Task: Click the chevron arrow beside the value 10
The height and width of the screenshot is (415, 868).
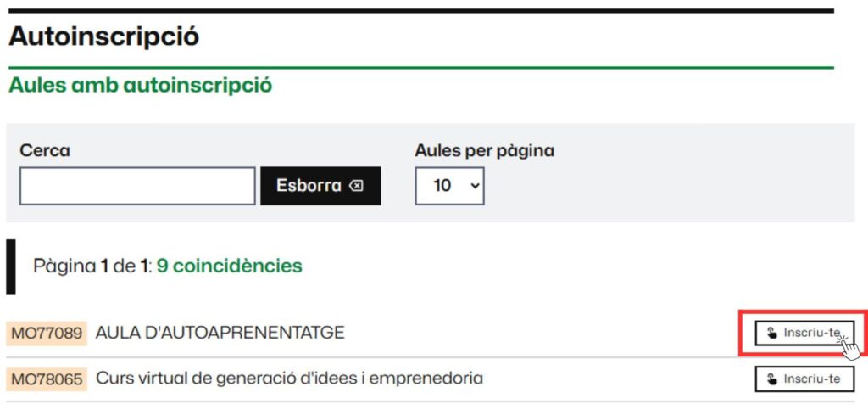Action: [x=473, y=186]
